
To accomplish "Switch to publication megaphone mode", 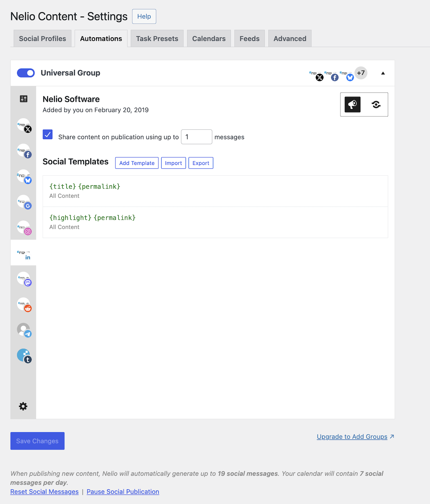I will (x=353, y=105).
